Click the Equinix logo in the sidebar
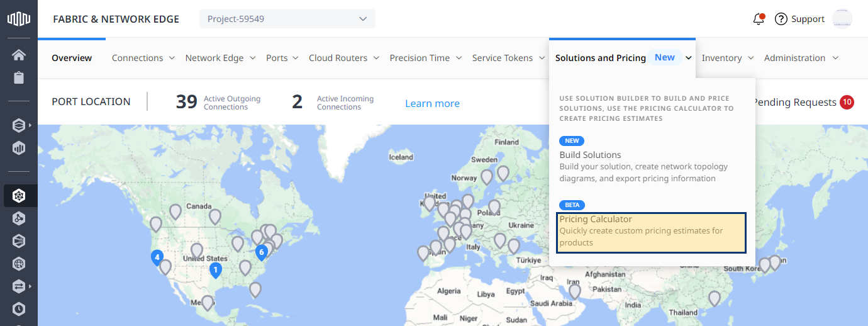Screen dimensions: 868x326 point(19,19)
